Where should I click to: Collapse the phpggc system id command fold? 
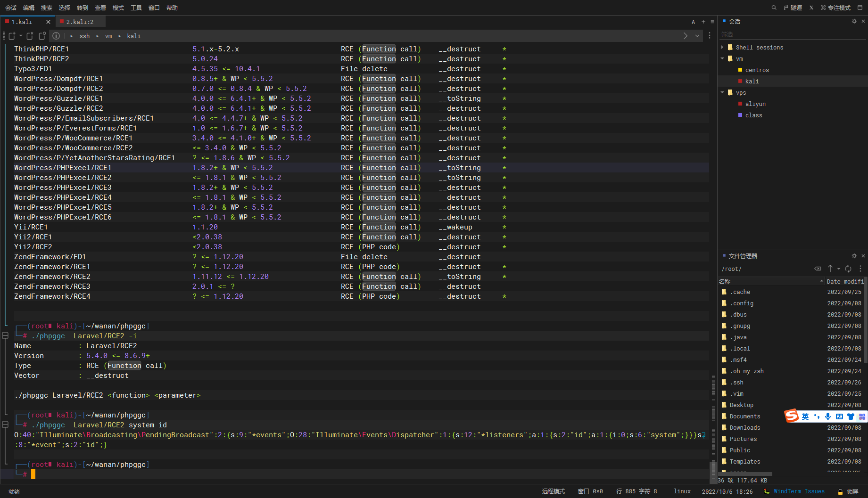(x=5, y=425)
